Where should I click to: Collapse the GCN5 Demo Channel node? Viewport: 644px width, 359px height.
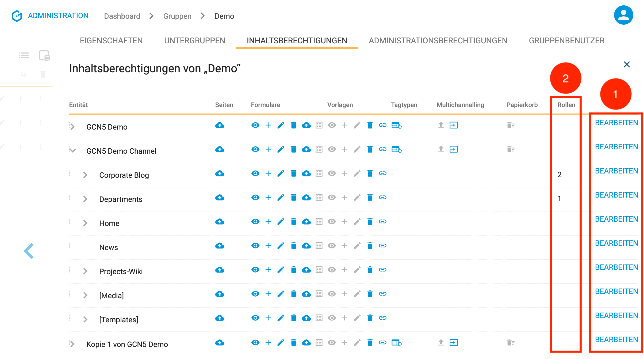pyautogui.click(x=73, y=151)
